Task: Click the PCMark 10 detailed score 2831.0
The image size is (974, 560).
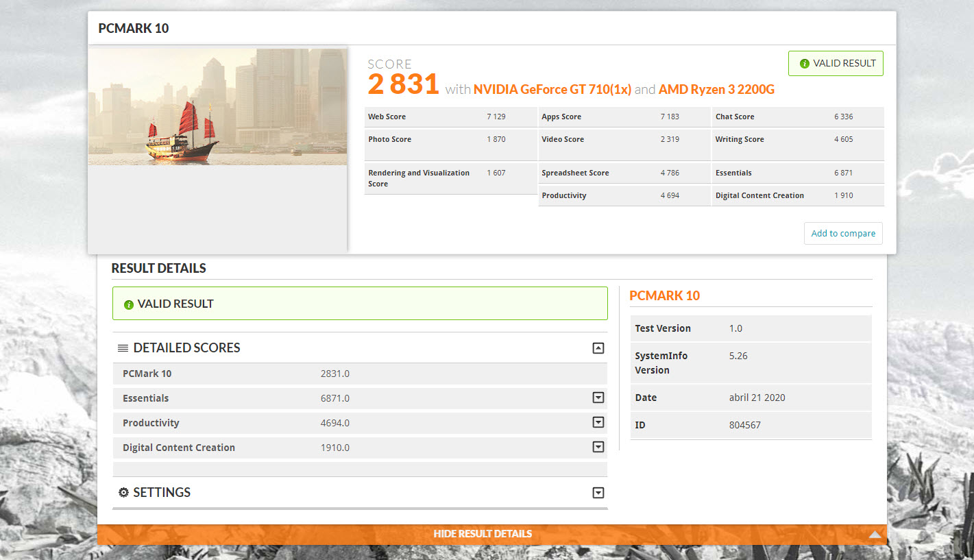Action: pyautogui.click(x=335, y=374)
